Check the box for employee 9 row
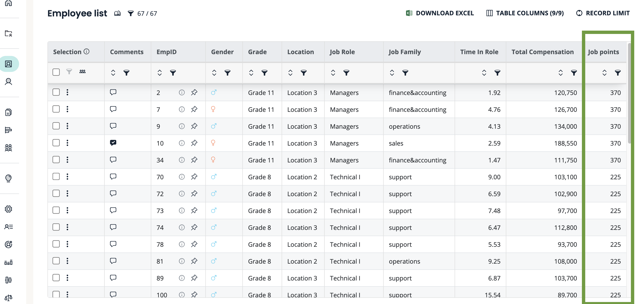 56,126
